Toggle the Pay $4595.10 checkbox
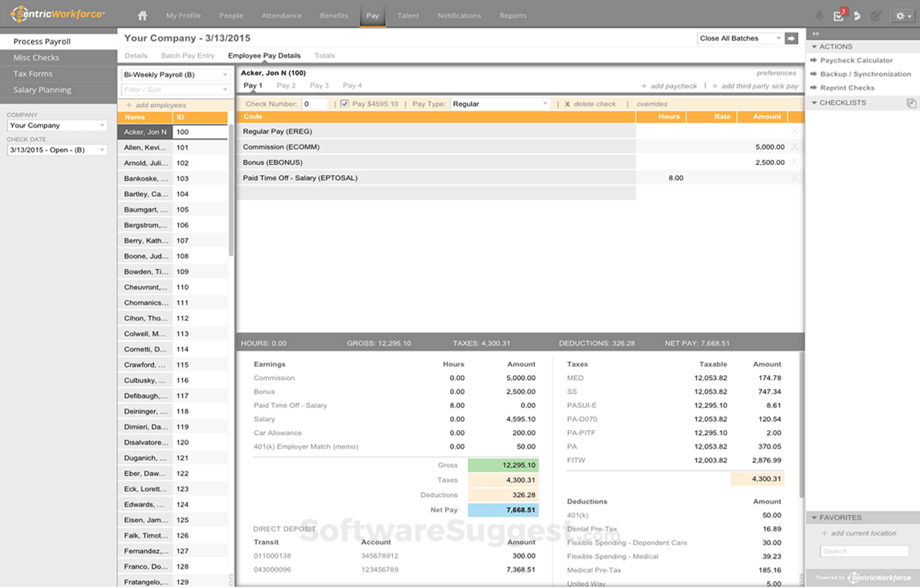Viewport: 920px width, 588px height. click(345, 103)
